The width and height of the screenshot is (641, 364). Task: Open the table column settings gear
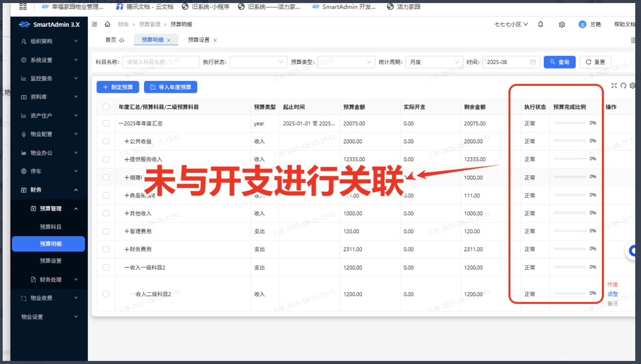(633, 86)
